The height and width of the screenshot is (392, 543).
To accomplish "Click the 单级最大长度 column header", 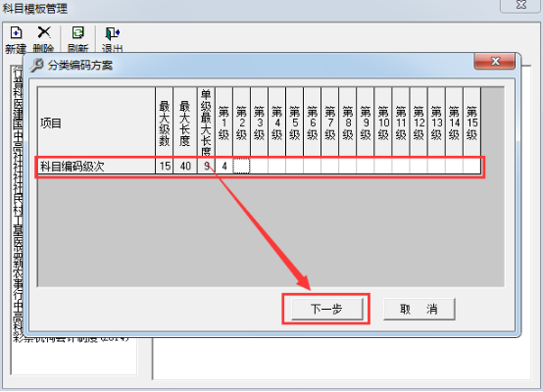I will point(206,122).
